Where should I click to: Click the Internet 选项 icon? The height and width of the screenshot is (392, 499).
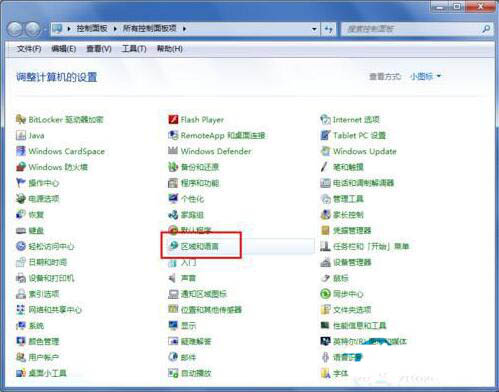click(x=325, y=119)
